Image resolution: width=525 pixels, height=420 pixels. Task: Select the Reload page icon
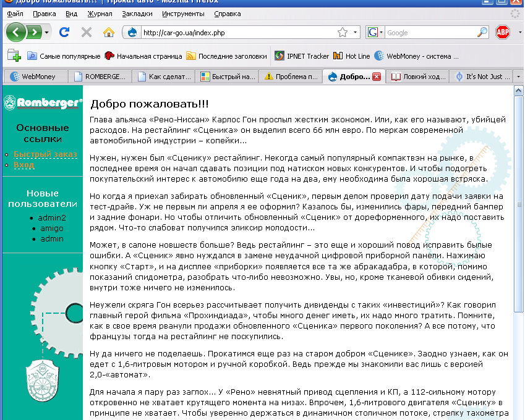[x=64, y=31]
